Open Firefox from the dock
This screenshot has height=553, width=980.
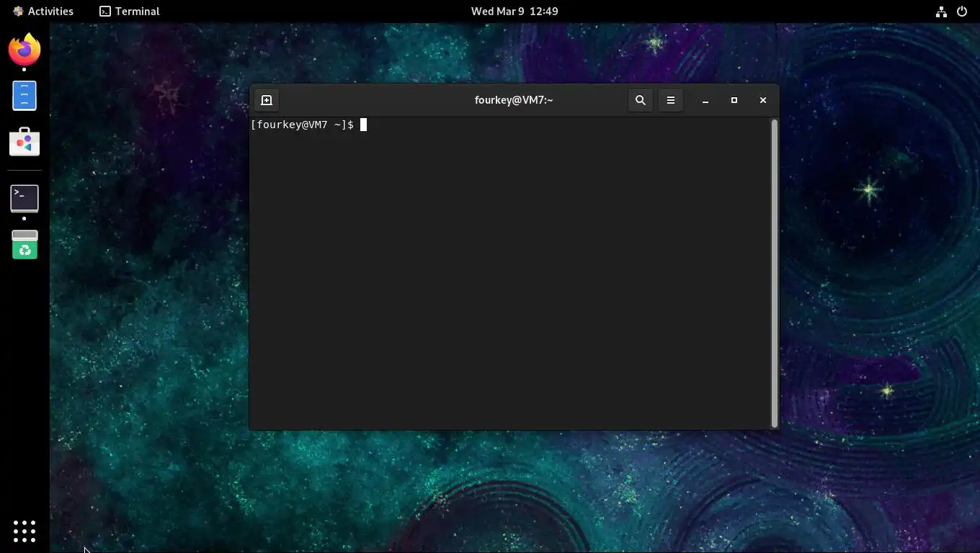(24, 49)
